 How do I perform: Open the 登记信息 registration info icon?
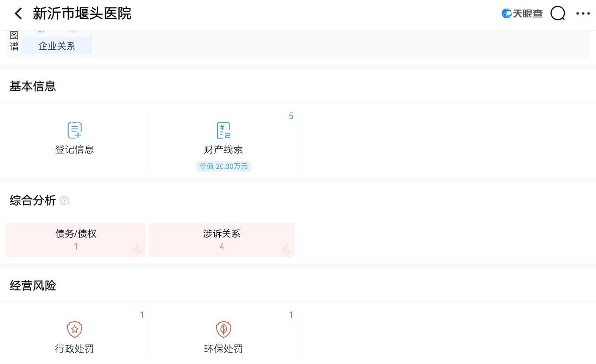pyautogui.click(x=74, y=130)
